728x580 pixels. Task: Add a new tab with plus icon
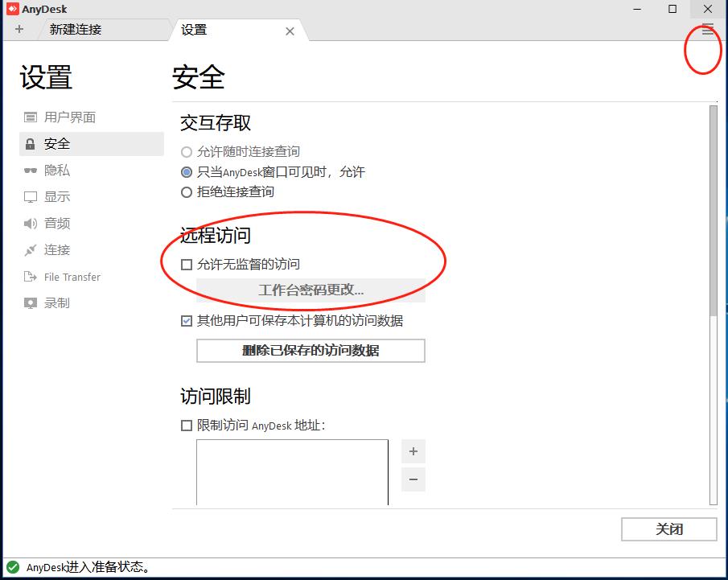[x=19, y=29]
